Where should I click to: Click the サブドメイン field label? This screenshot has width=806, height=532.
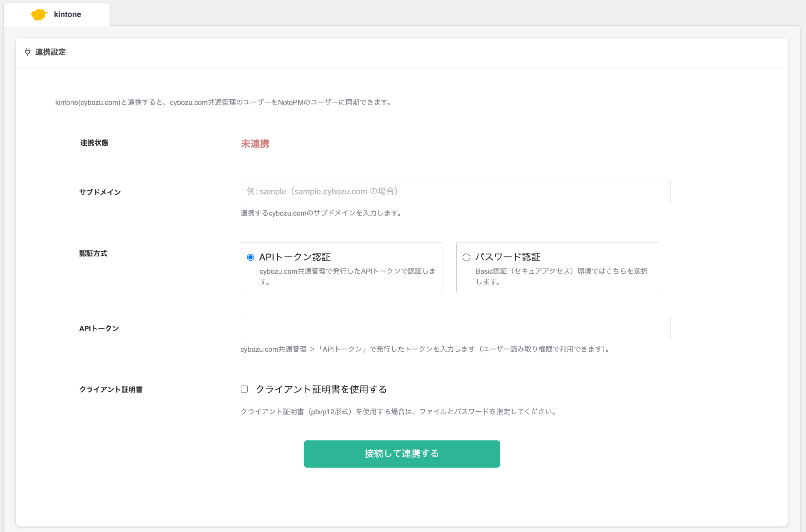(x=100, y=192)
